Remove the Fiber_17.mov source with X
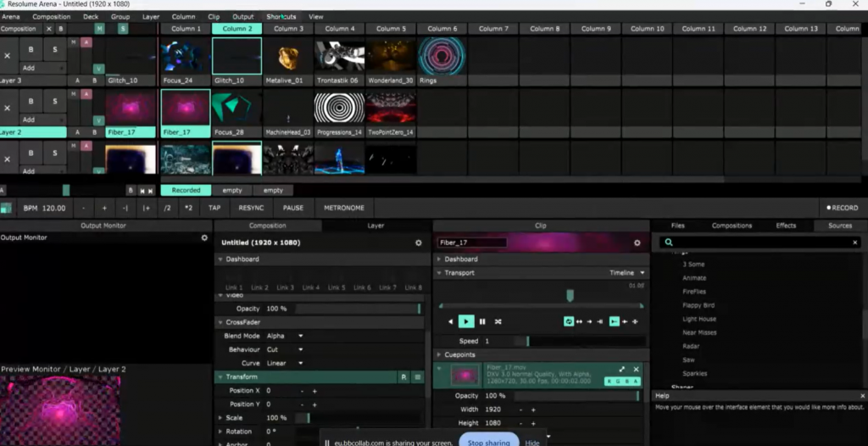868x446 pixels. click(x=636, y=369)
